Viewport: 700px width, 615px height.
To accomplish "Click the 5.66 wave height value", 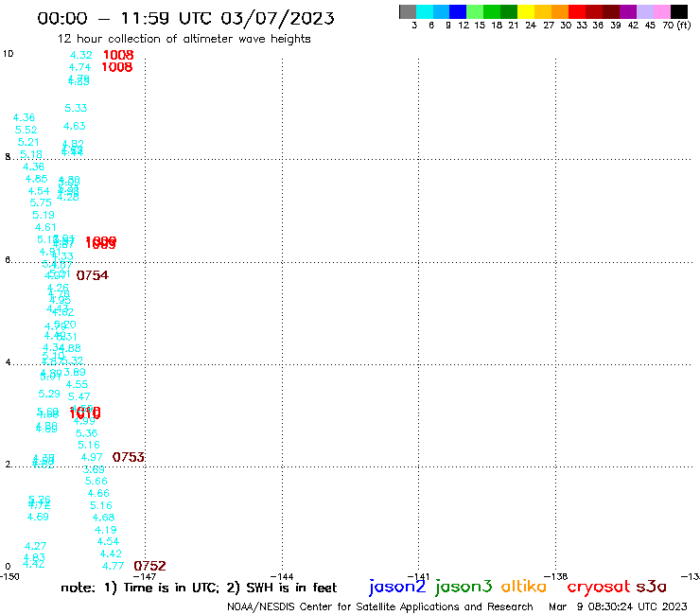I will point(96,482).
